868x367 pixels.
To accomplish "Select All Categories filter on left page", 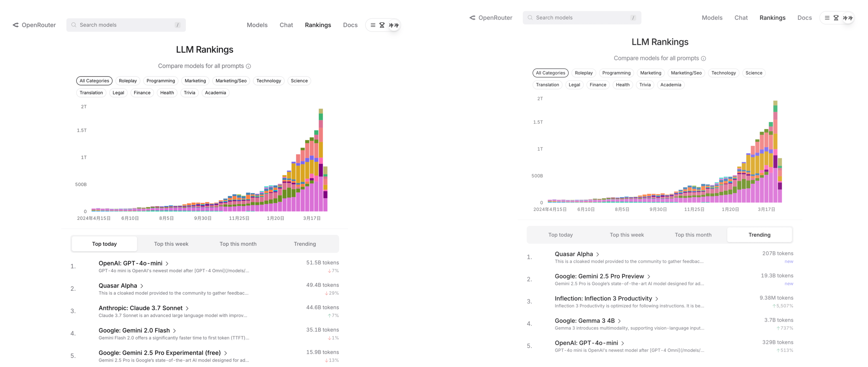I will click(x=94, y=81).
